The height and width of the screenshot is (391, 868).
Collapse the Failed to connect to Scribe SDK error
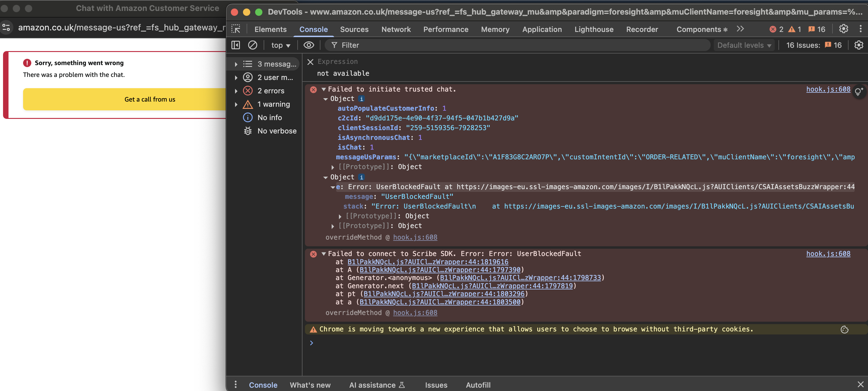323,254
